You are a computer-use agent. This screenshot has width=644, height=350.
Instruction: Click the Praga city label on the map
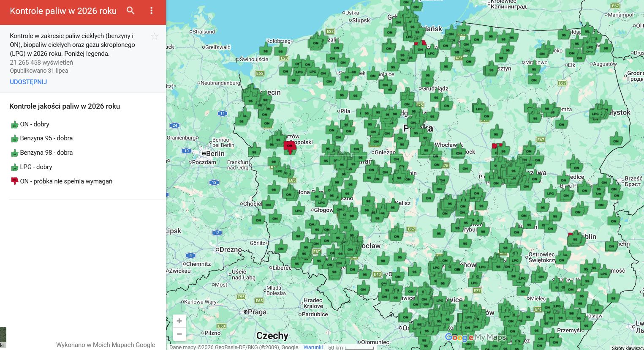pos(257,312)
